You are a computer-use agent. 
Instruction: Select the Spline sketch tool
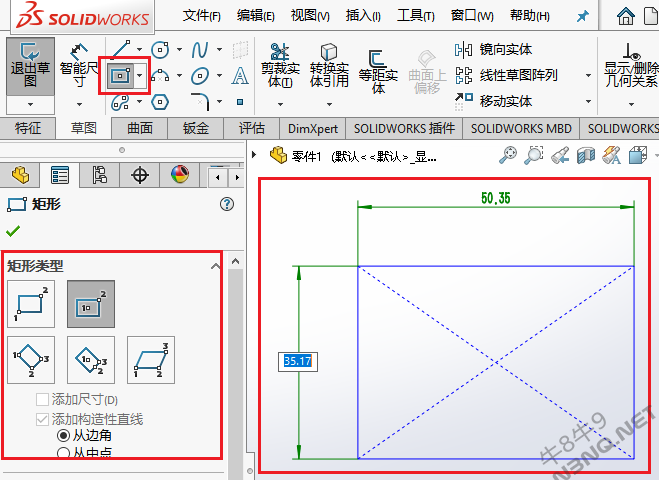(200, 50)
